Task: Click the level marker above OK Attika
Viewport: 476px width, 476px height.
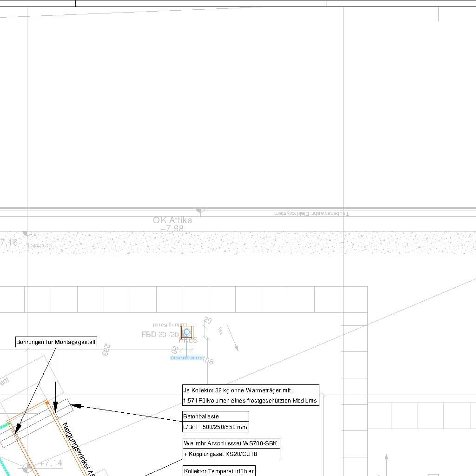Action: [199, 210]
